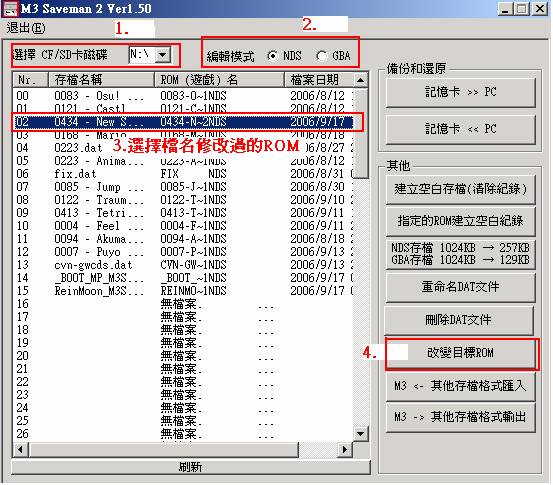Screen dimensions: 553x485
Task: Click the M3 Saveman title bar icon
Action: coord(10,8)
